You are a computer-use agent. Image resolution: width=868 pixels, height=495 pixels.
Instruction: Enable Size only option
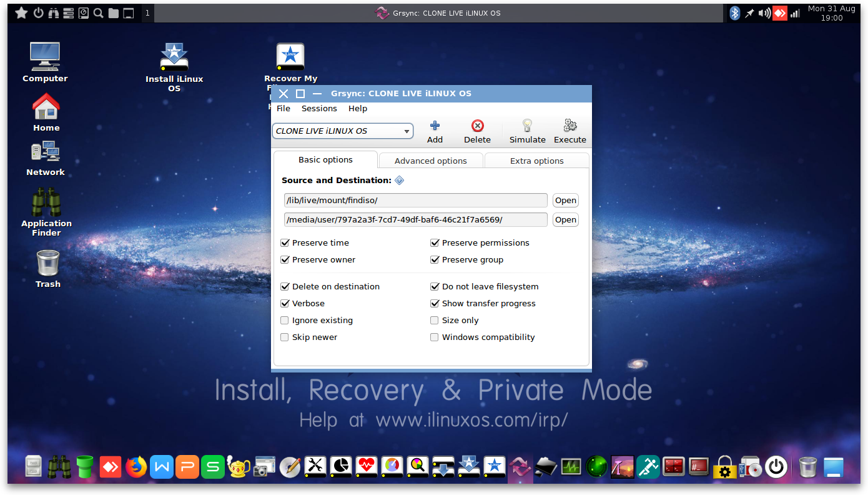pos(435,320)
